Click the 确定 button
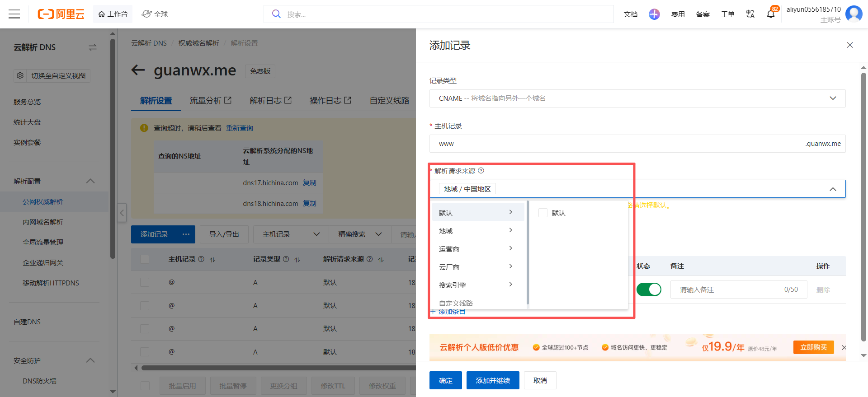Viewport: 868px width, 397px height. pos(446,380)
